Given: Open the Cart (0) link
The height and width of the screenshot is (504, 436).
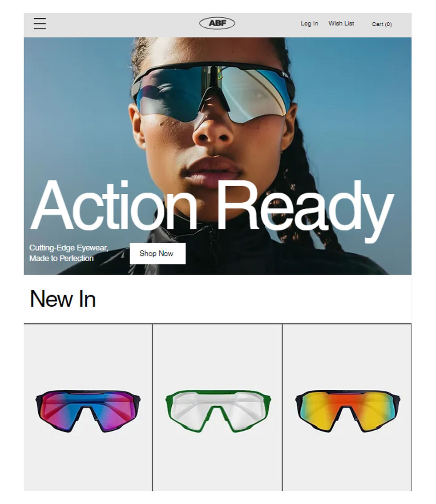Looking at the screenshot, I should [x=382, y=24].
